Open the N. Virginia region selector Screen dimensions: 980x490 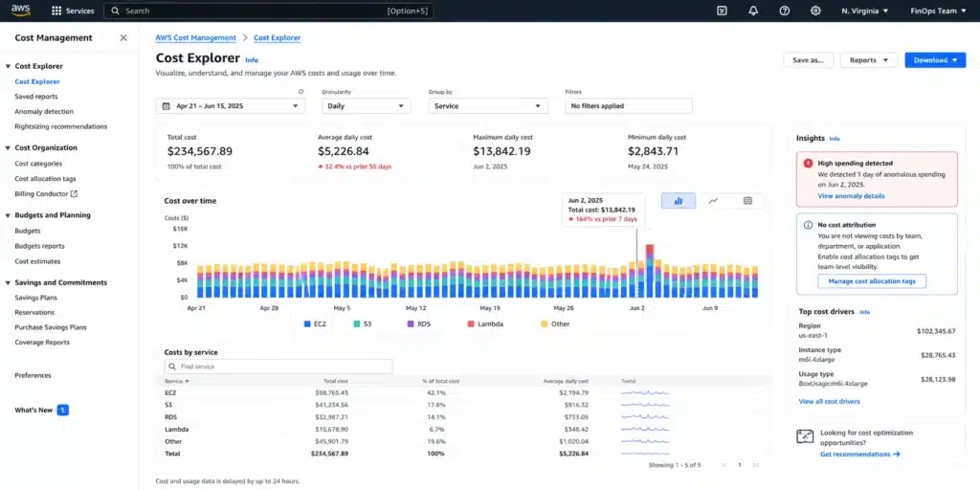pos(865,11)
